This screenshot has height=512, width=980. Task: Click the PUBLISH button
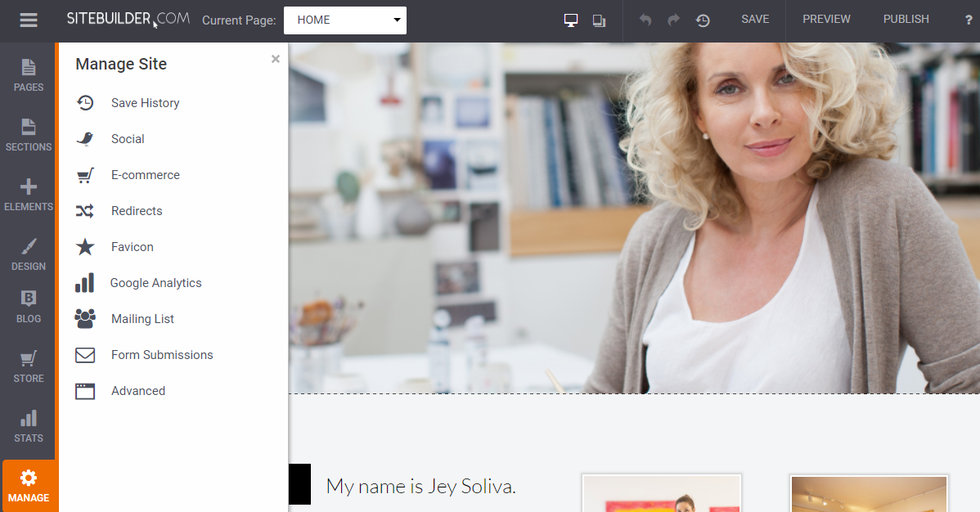[x=906, y=20]
